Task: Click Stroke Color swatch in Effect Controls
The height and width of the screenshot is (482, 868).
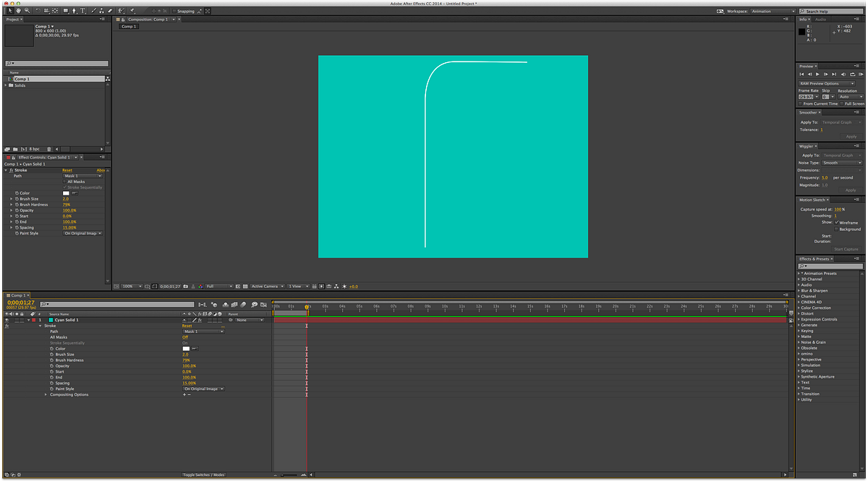Action: (66, 193)
